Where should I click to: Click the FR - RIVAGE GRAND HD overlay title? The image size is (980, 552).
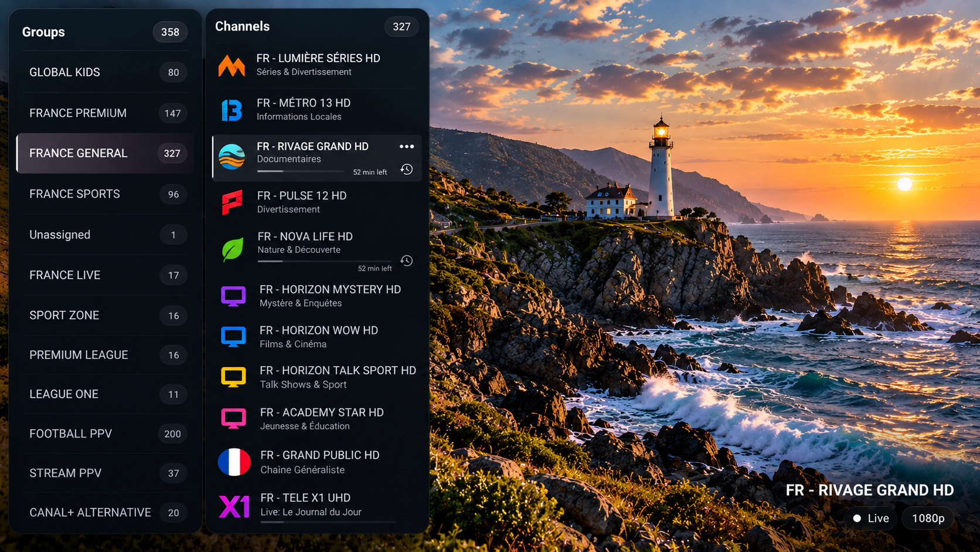tap(870, 490)
